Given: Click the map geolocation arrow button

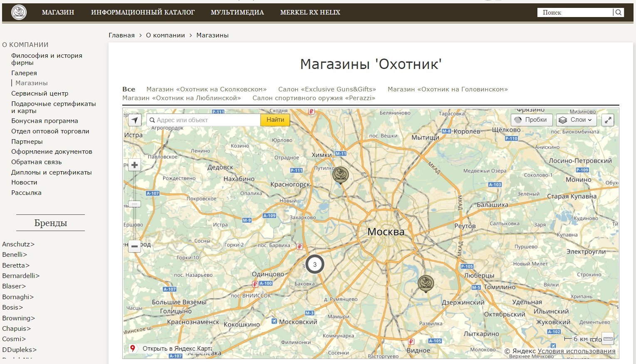Looking at the screenshot, I should point(134,120).
